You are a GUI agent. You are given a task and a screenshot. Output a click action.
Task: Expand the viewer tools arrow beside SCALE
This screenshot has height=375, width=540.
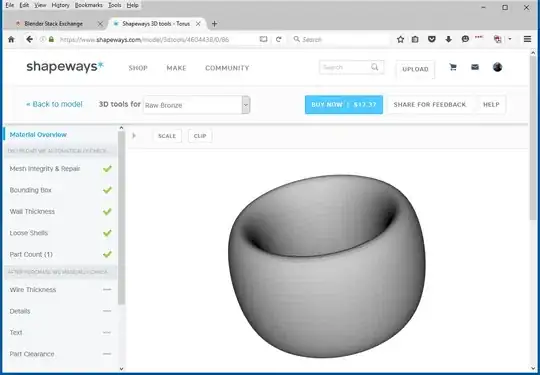[x=134, y=136]
